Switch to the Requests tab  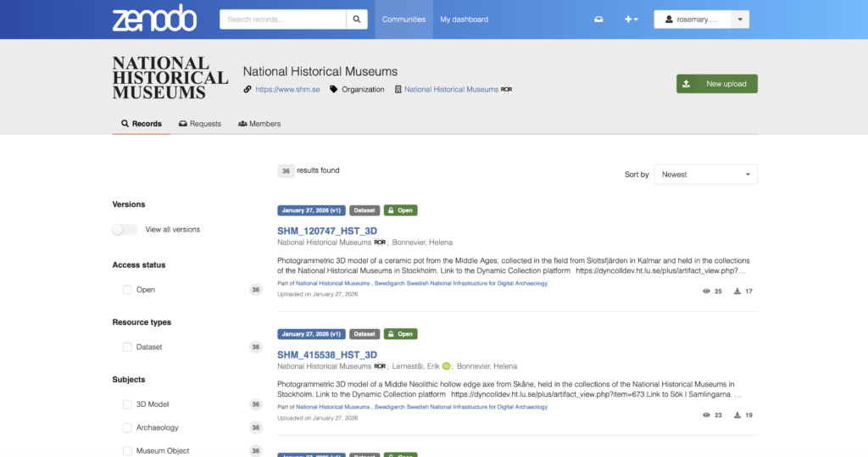(200, 124)
